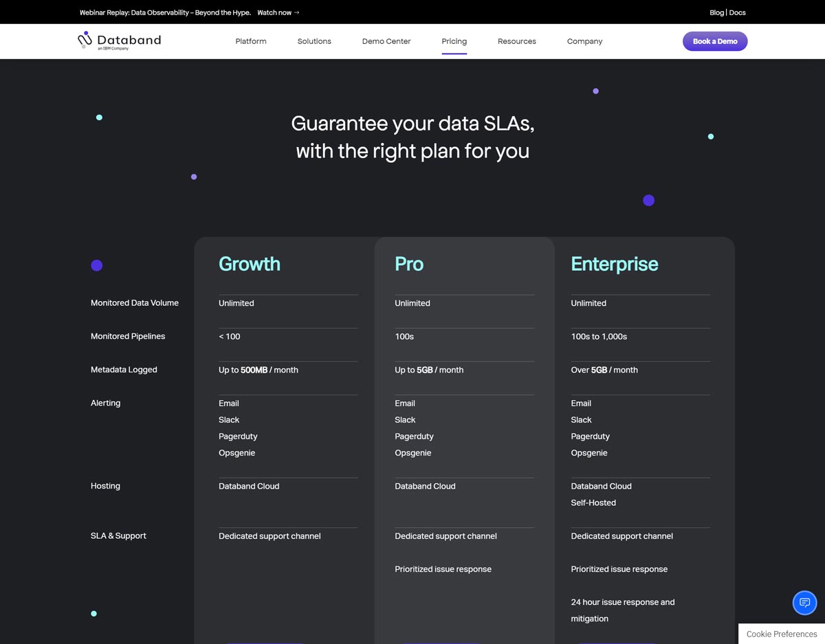Click the Monitored Data Volume label
Viewport: 825px width, 644px height.
tap(135, 303)
